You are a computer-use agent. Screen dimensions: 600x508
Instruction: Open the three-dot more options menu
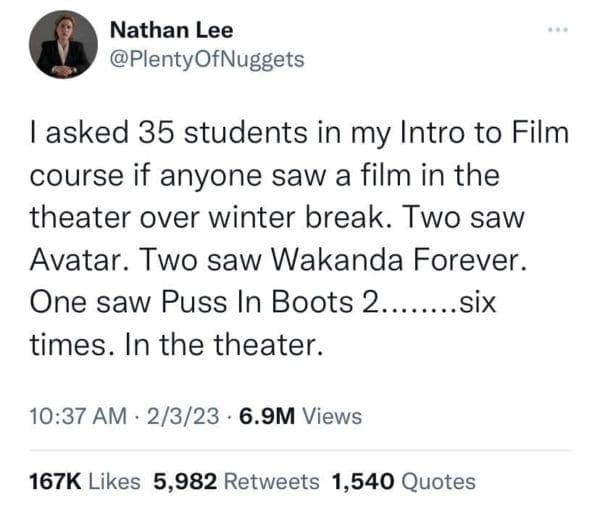click(x=557, y=29)
